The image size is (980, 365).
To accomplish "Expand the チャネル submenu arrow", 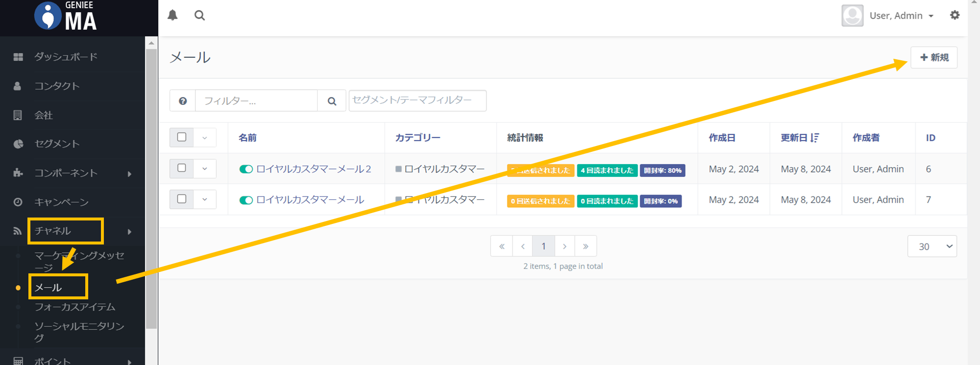I will [129, 232].
